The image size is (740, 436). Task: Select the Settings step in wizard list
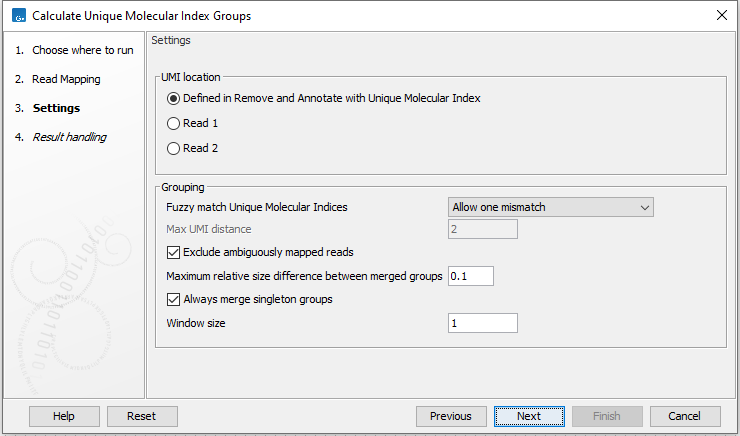[x=56, y=108]
